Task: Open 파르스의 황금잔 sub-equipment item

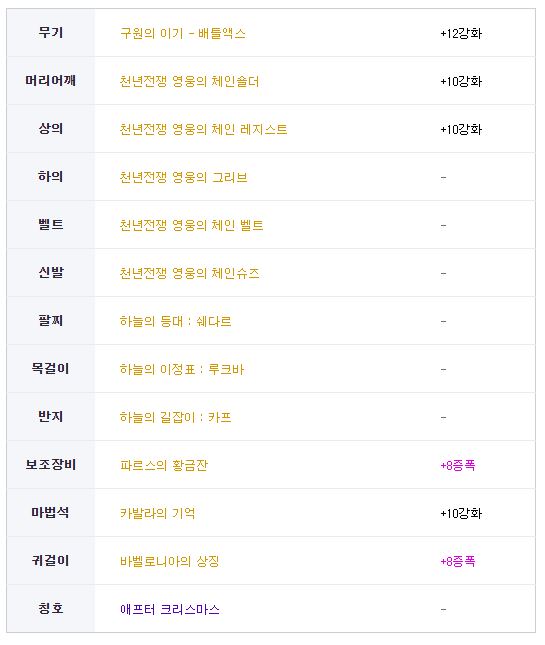Action: [164, 465]
